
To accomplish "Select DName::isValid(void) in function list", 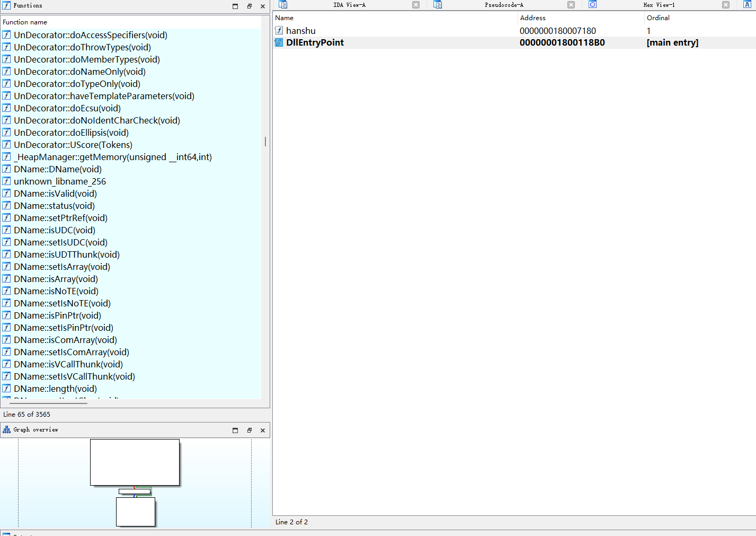I will [55, 194].
